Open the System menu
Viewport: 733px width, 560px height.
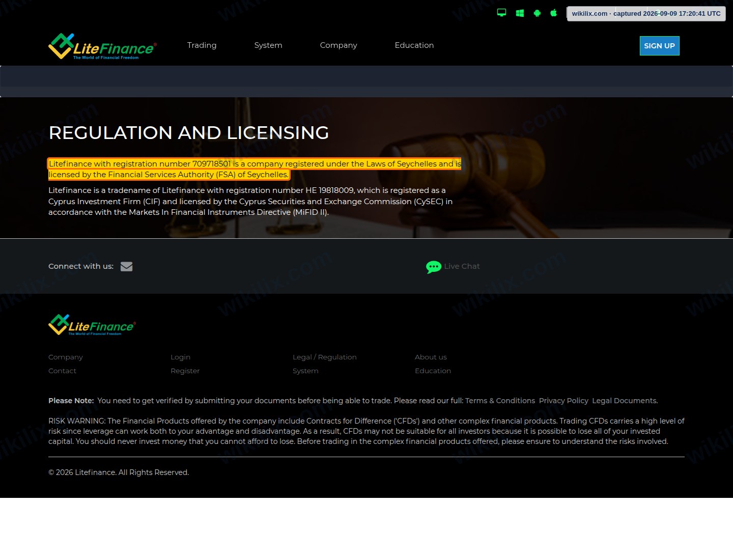click(x=268, y=45)
